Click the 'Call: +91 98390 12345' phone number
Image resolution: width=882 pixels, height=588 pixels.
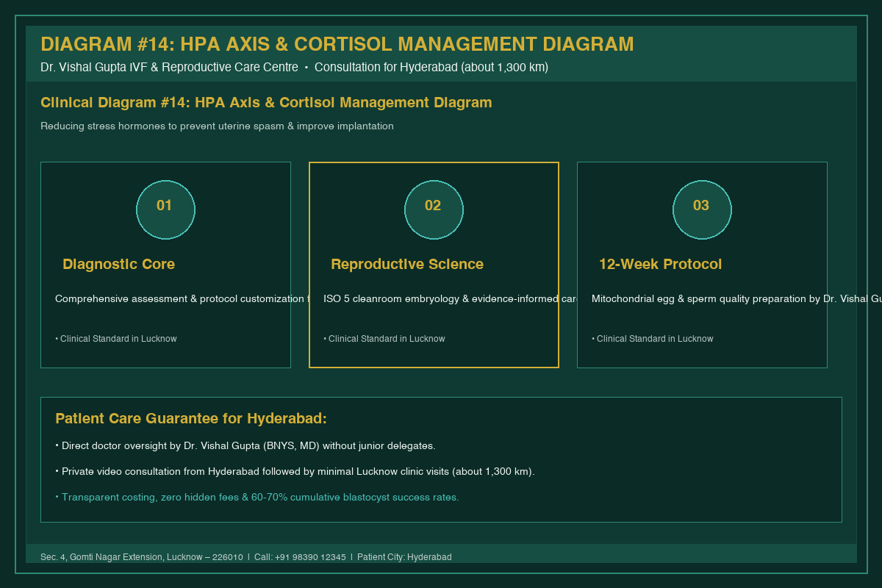point(300,557)
